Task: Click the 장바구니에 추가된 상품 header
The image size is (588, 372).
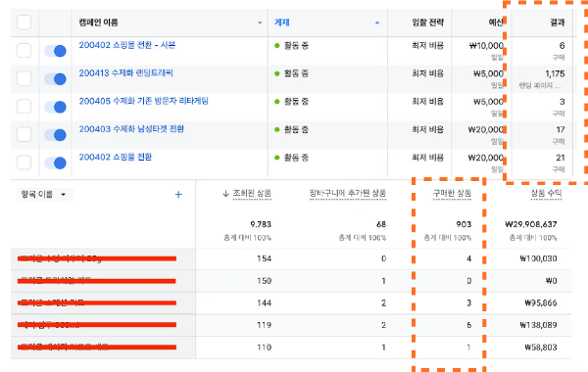Action: [x=348, y=193]
